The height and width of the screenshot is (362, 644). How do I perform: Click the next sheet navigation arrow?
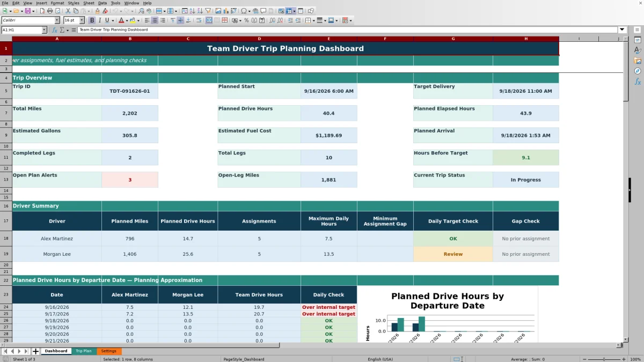(20, 351)
